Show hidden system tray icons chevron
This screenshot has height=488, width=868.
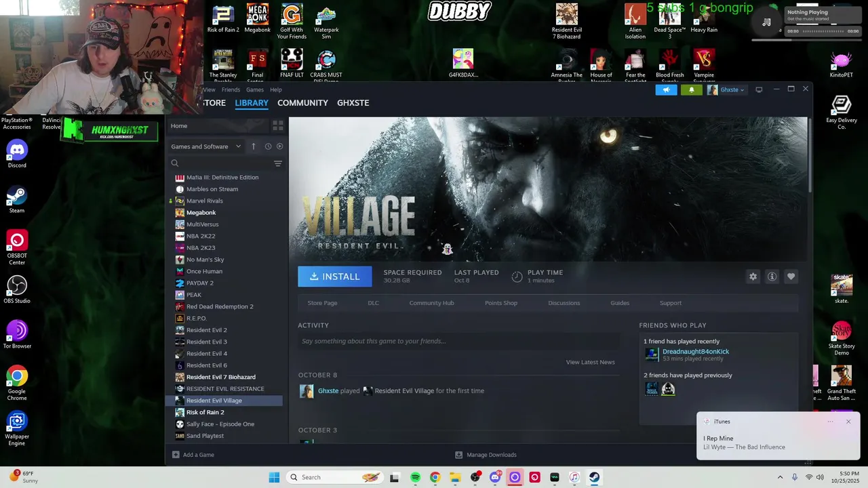780,477
